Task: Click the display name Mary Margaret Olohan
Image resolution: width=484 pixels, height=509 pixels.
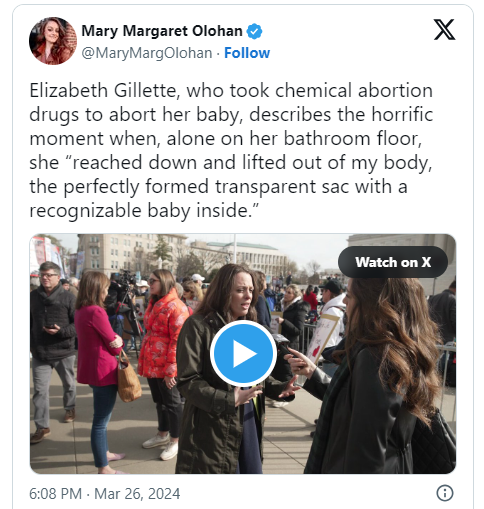Action: tap(162, 31)
